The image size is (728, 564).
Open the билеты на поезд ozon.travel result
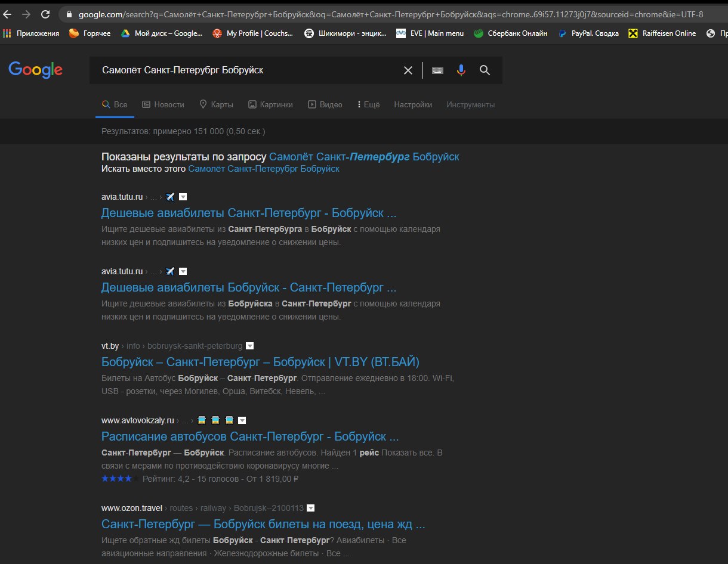(263, 525)
